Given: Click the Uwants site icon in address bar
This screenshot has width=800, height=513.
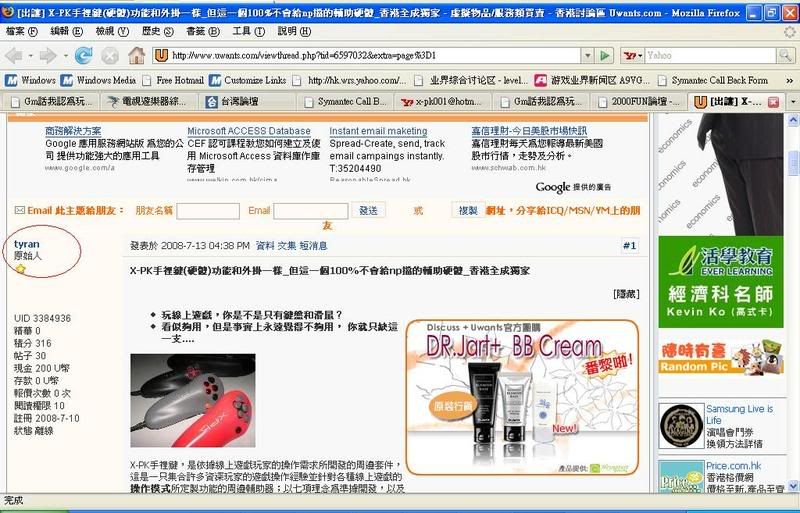Looking at the screenshot, I should pyautogui.click(x=161, y=55).
